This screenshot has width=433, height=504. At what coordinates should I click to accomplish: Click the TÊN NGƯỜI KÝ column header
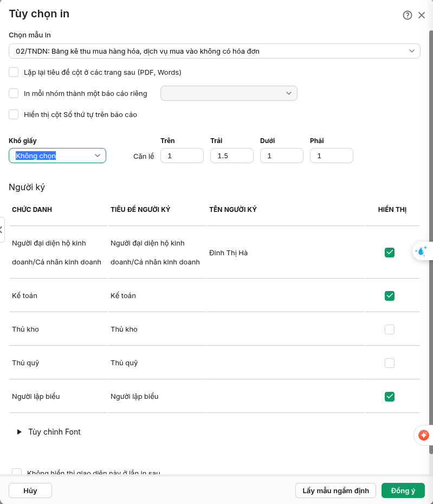[232, 210]
